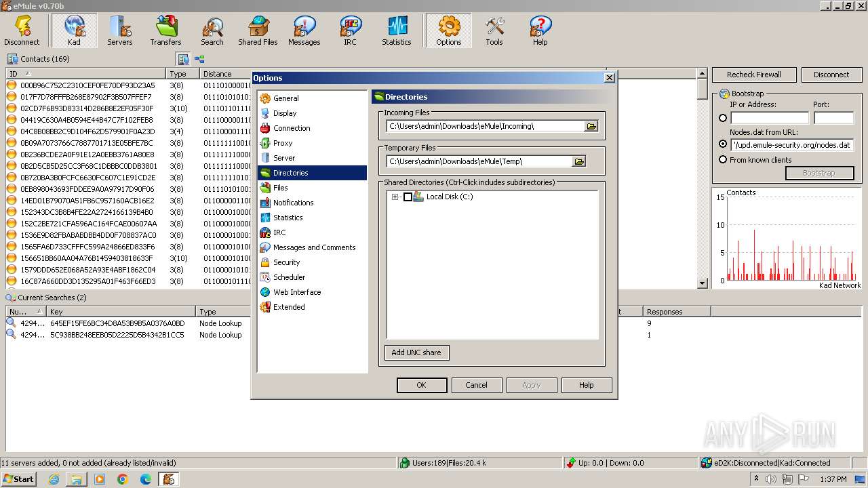
Task: Open File Explorer from the taskbar
Action: 77,479
